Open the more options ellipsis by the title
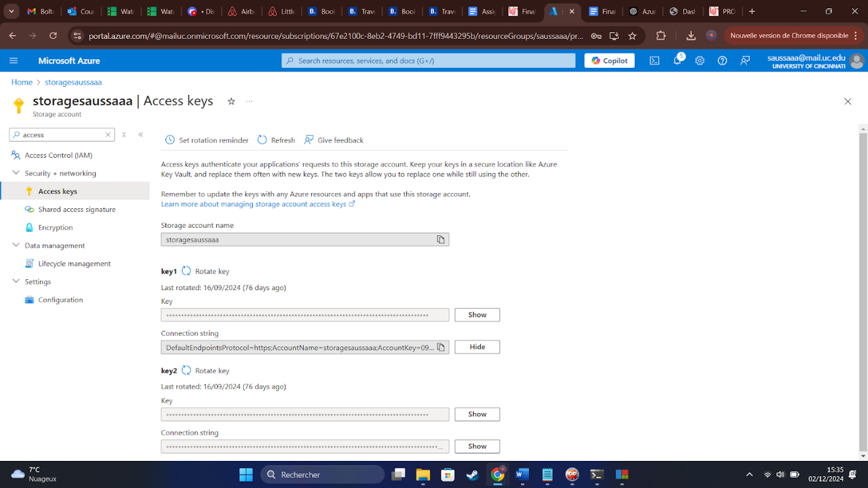868x488 pixels. click(x=250, y=101)
